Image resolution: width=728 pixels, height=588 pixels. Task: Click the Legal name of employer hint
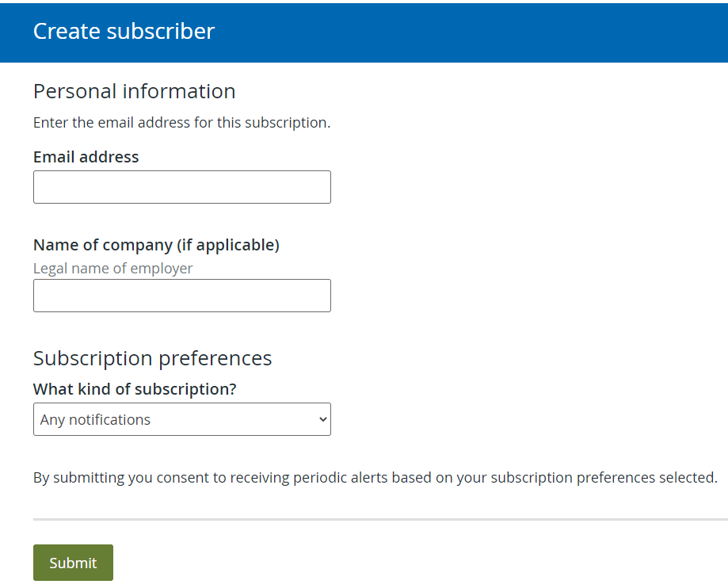[112, 268]
